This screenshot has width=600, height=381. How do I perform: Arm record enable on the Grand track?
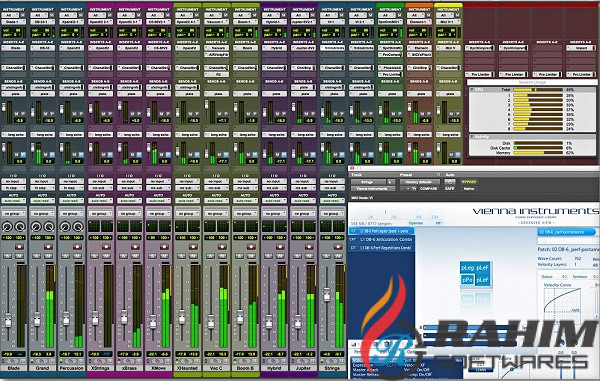48,247
